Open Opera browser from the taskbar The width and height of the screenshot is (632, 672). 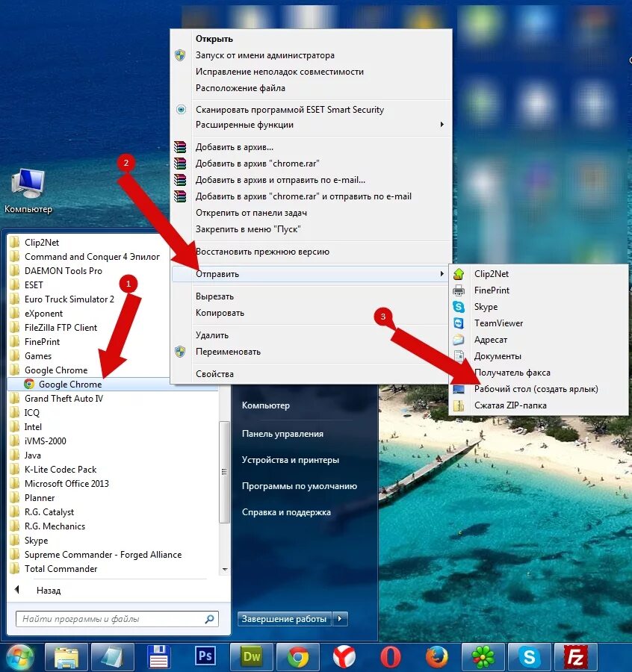391,657
